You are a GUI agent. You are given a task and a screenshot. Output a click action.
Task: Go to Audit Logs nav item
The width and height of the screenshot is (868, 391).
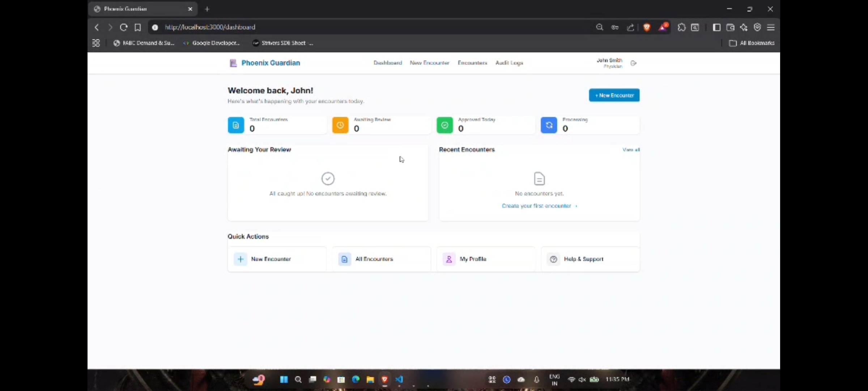click(509, 63)
